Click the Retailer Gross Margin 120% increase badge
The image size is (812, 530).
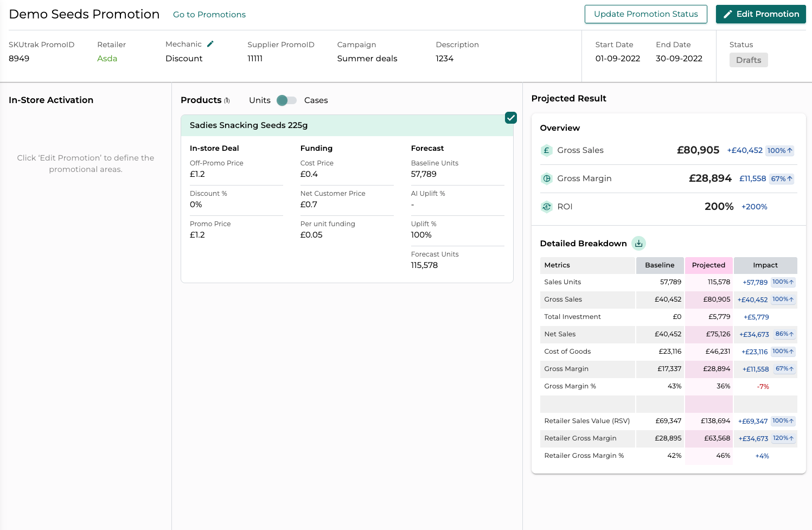[783, 438]
